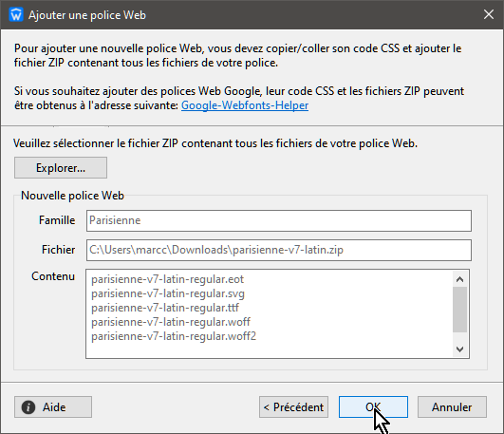The height and width of the screenshot is (434, 504).
Task: Click the Explorer... button
Action: click(61, 167)
